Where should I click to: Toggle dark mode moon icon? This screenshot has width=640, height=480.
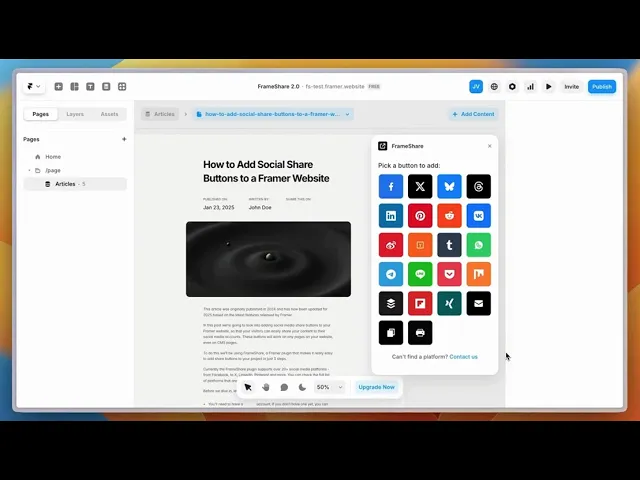coord(302,387)
